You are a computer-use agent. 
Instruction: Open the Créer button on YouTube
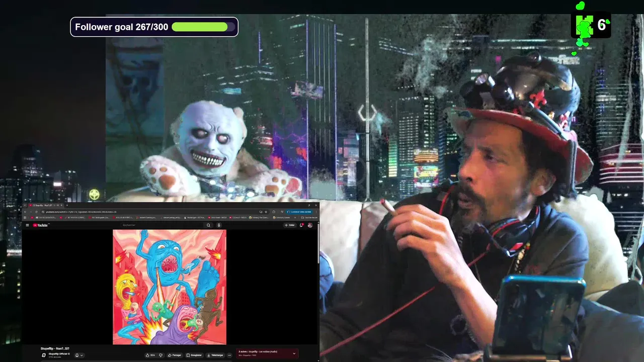click(289, 225)
